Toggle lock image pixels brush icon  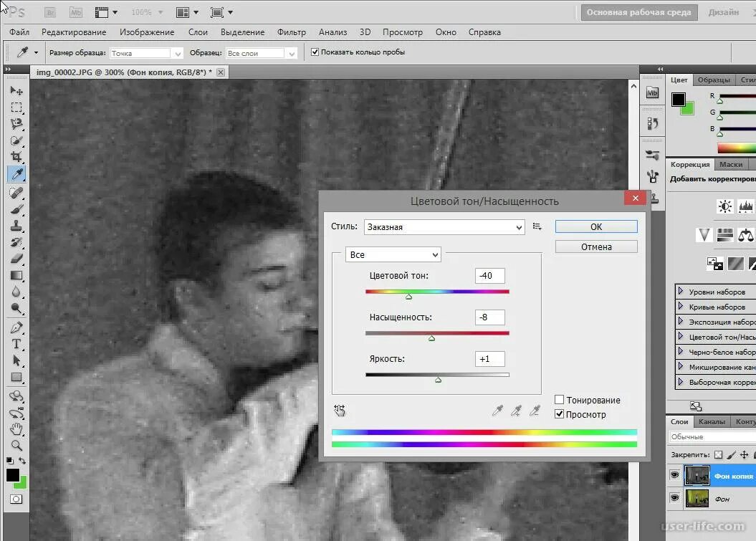point(732,455)
